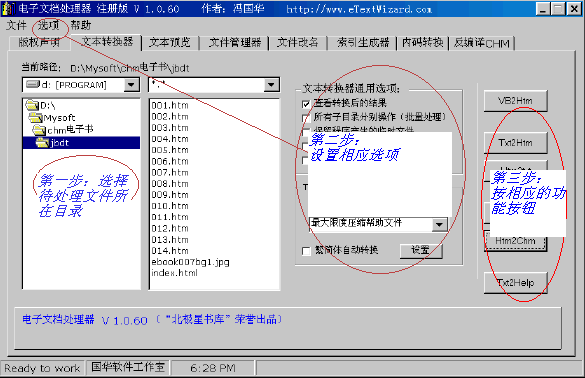Select file index.html

click(174, 273)
